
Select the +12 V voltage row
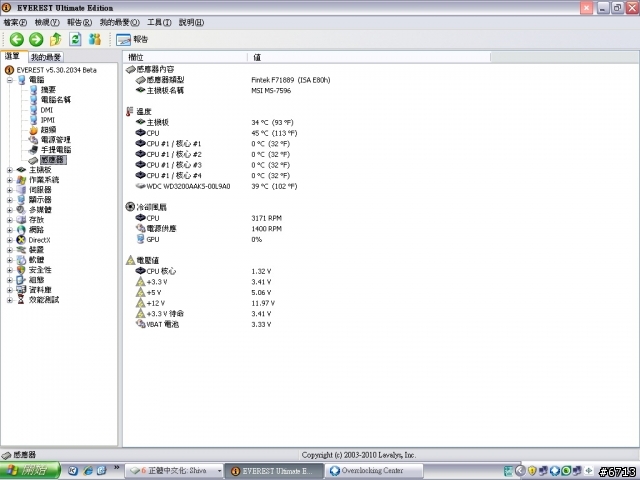205,303
